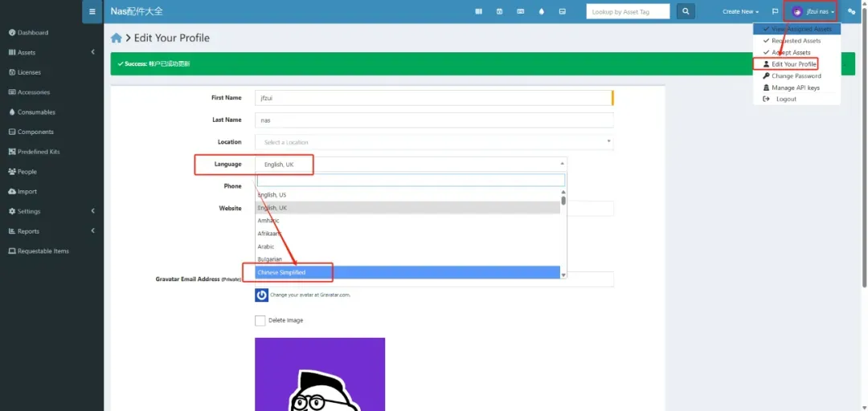
Task: Open Licenses in the sidebar
Action: tap(25, 72)
